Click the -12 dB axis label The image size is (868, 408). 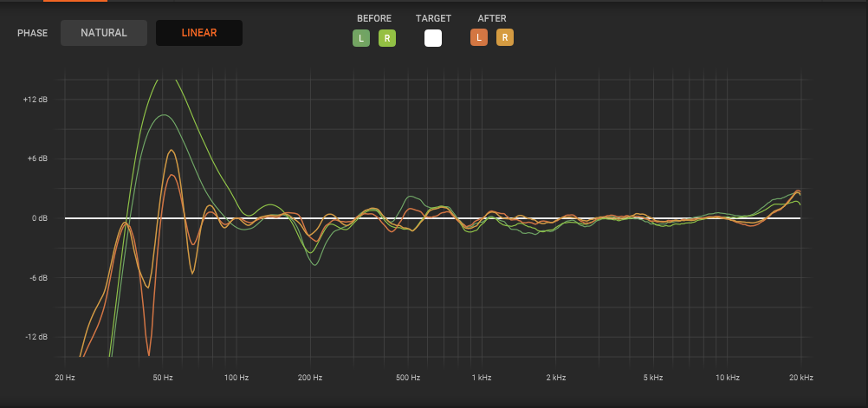[x=36, y=337]
